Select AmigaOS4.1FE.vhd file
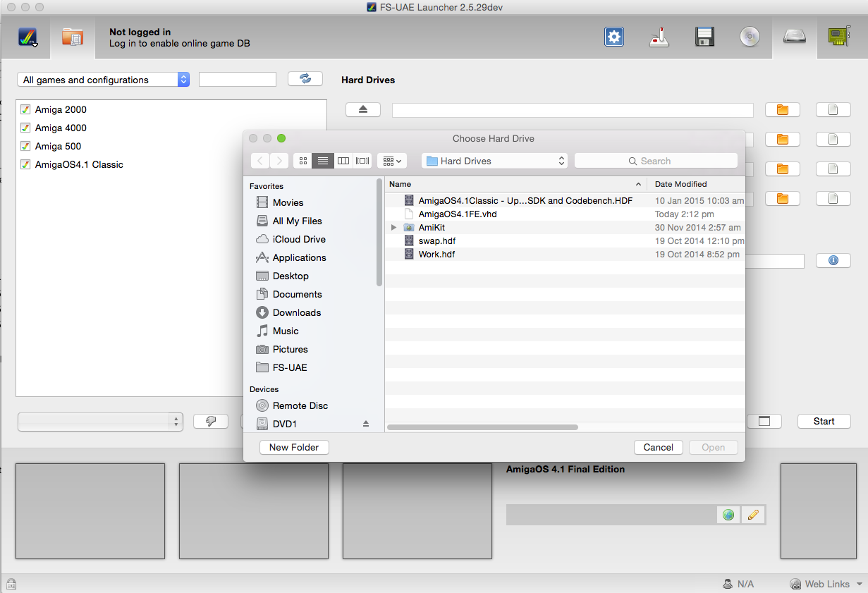The image size is (868, 593). [565, 214]
